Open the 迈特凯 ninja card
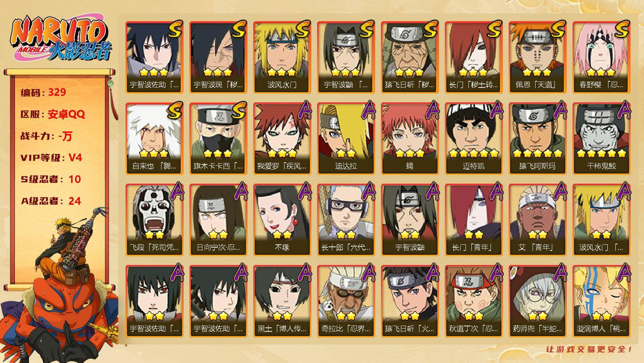Viewport: 644px width, 363px height. coord(473,138)
